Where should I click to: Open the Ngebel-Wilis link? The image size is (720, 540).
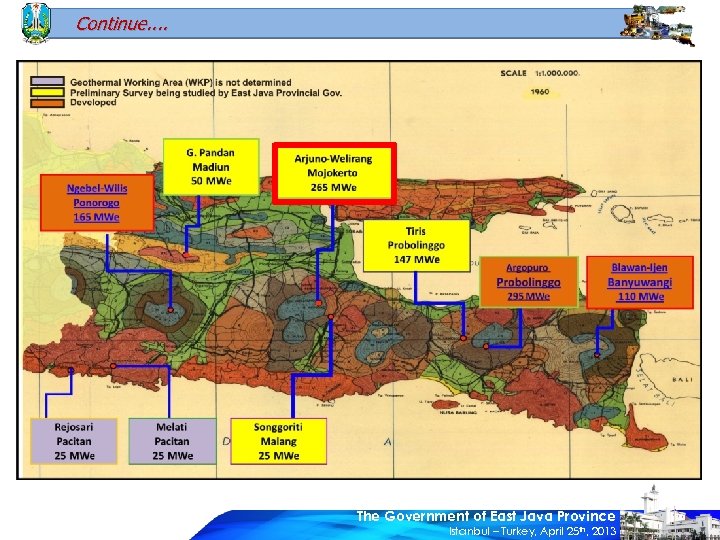tap(97, 188)
